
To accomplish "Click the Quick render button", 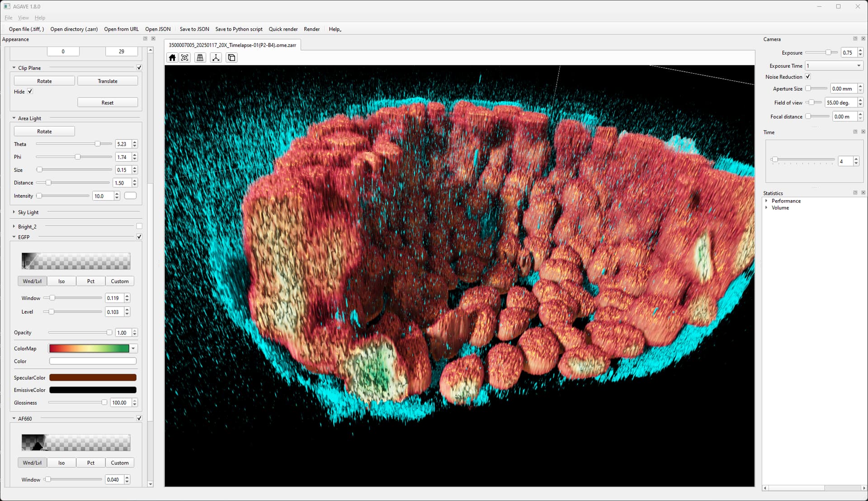I will pyautogui.click(x=283, y=29).
